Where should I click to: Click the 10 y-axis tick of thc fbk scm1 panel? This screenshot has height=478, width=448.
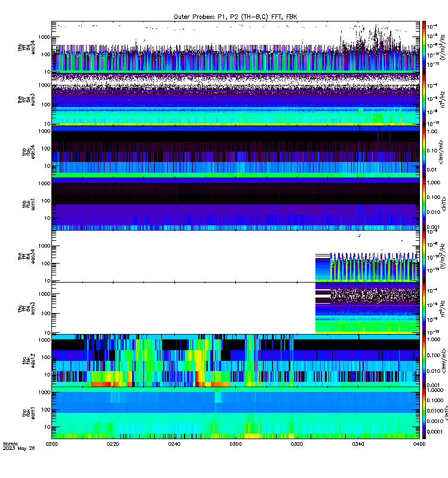(x=47, y=427)
